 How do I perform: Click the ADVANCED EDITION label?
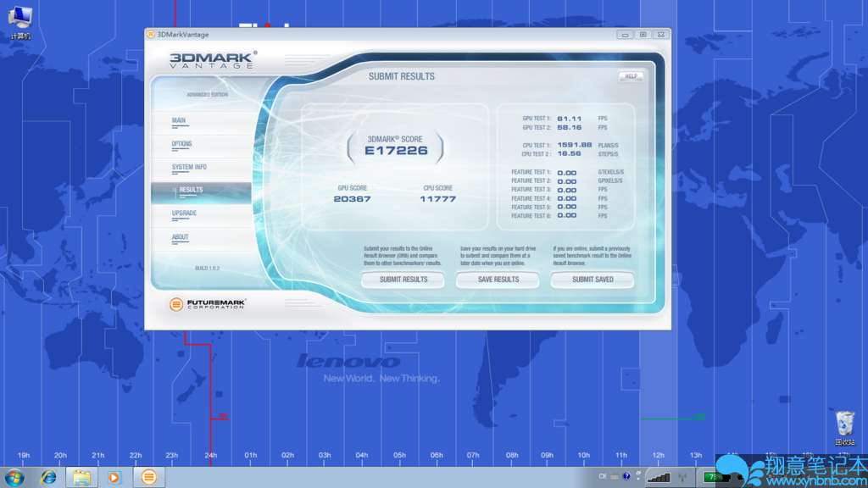(x=207, y=95)
